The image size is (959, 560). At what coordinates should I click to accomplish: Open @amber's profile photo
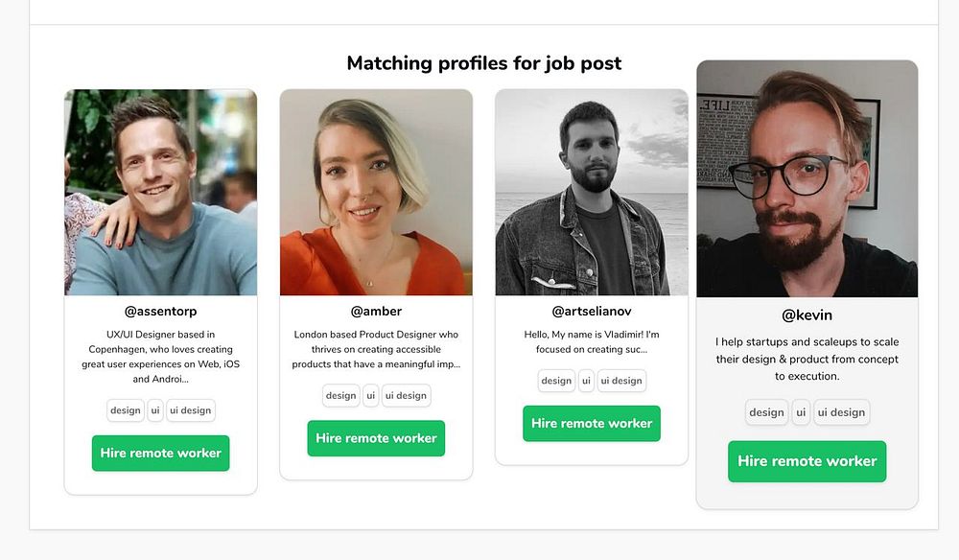[376, 192]
